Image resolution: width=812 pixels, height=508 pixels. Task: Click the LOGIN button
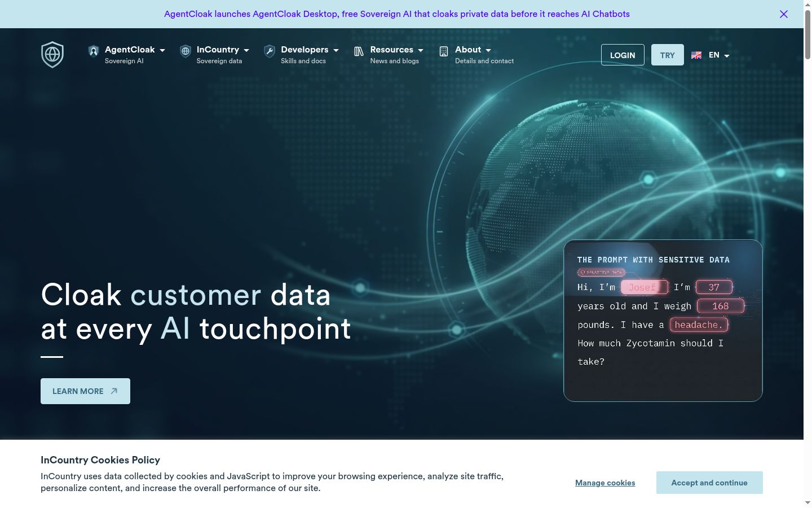coord(623,55)
